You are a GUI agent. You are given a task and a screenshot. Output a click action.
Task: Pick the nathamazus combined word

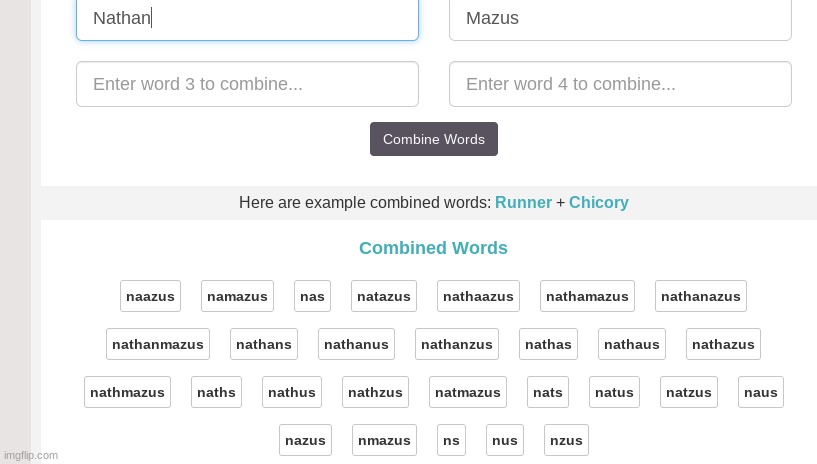(x=587, y=296)
